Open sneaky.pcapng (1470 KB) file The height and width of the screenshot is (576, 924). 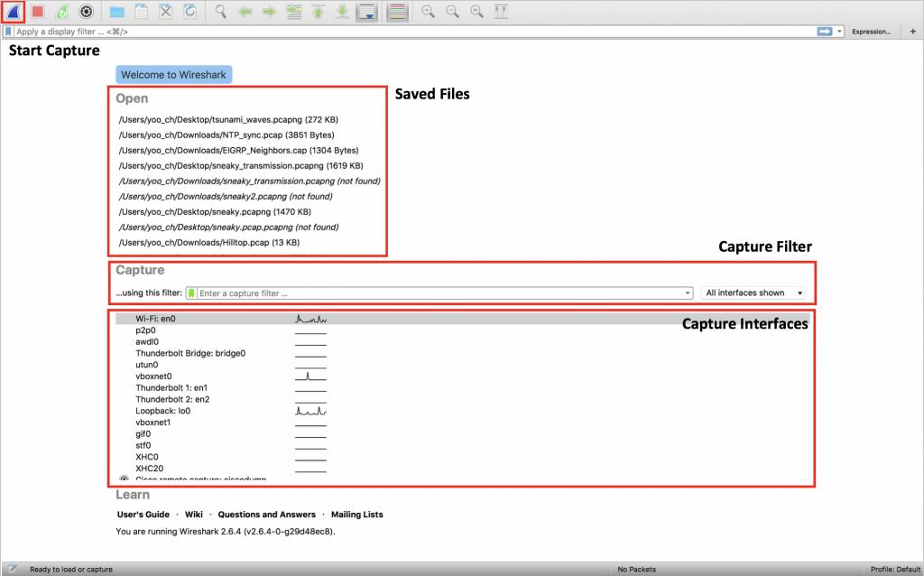coord(215,211)
